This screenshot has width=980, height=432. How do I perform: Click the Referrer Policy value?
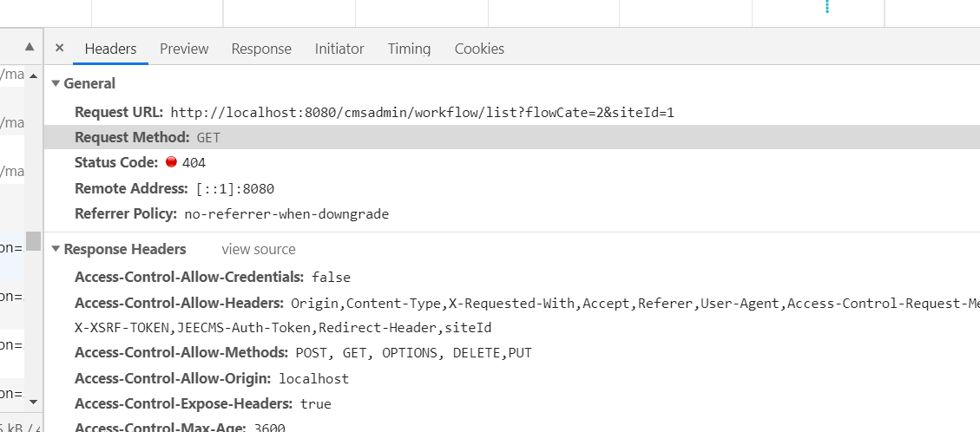[x=286, y=213]
